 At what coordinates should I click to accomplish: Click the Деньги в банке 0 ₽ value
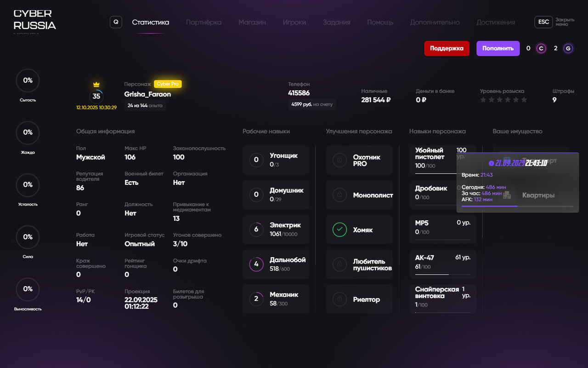[x=421, y=100]
